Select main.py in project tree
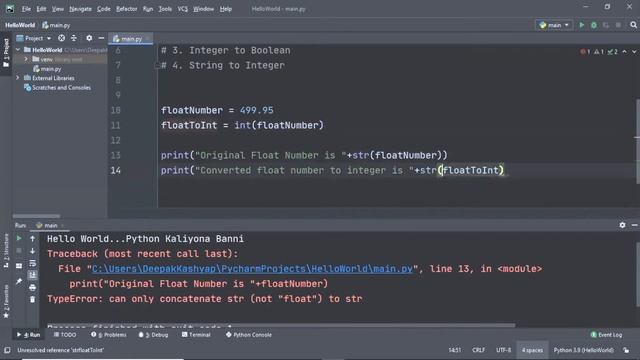Screen dimensions: 640x360 point(47,69)
